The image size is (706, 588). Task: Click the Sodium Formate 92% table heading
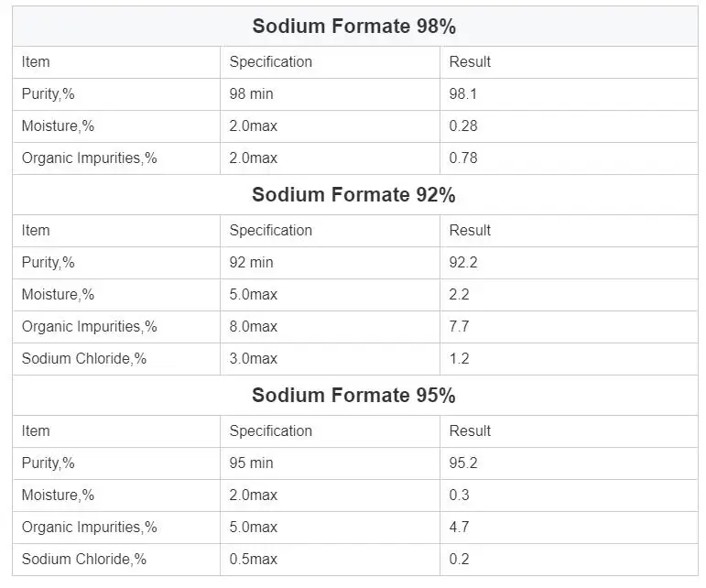click(353, 195)
